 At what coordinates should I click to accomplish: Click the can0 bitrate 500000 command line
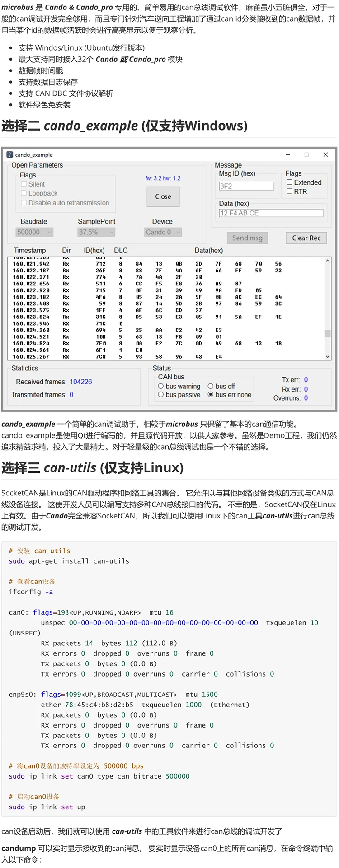(99, 776)
